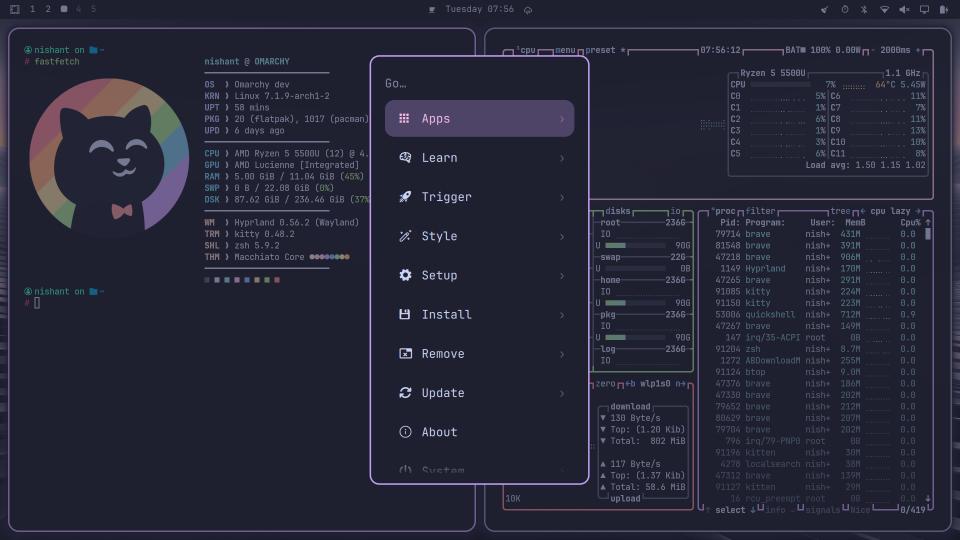Click the Update refresh arrows icon
960x540 pixels.
click(x=405, y=392)
